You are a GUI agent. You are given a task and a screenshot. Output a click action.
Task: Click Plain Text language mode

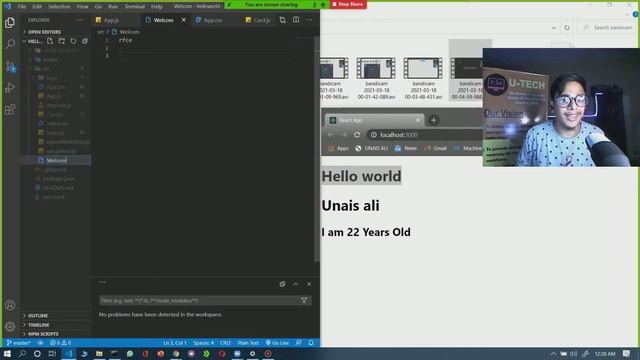[x=248, y=343]
